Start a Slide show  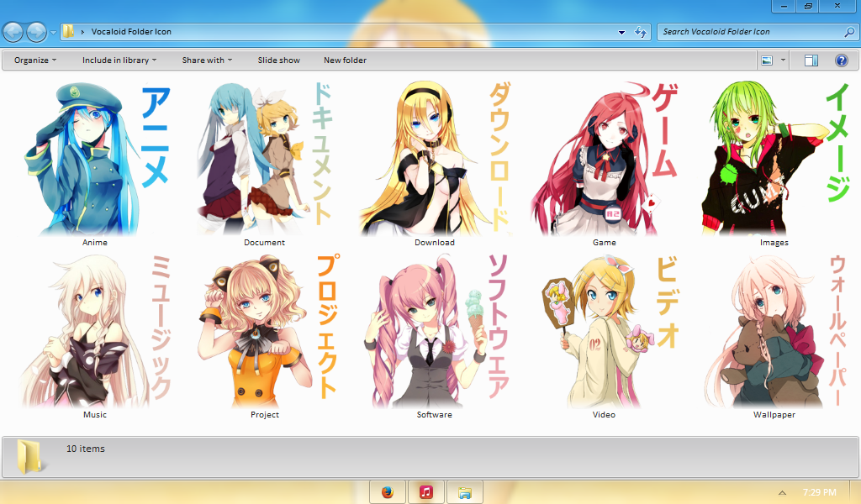point(278,60)
